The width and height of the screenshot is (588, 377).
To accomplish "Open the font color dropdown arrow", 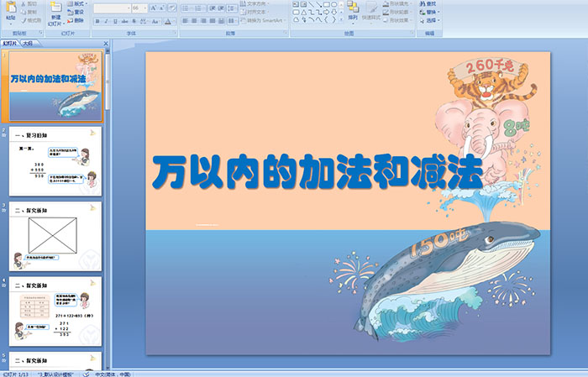I will pyautogui.click(x=174, y=21).
